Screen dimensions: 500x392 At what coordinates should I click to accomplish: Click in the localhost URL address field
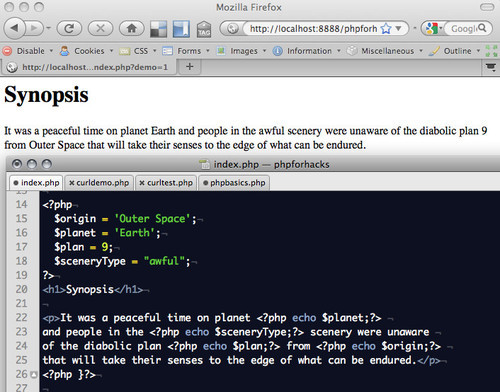coord(313,29)
